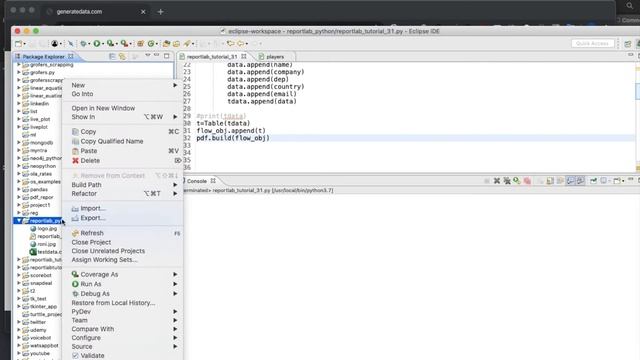This screenshot has height=360, width=640.
Task: Click code line t=Table(tdata)
Action: point(223,123)
